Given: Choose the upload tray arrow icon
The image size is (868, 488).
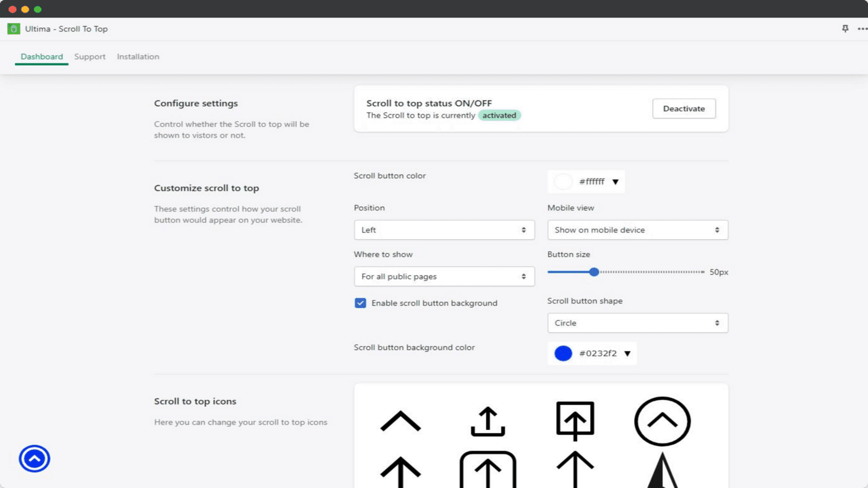Looking at the screenshot, I should click(488, 421).
